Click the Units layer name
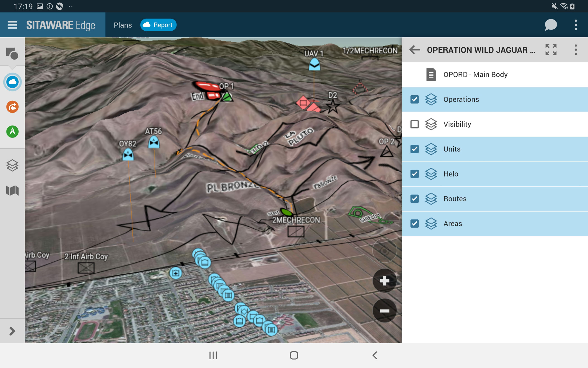 pos(452,149)
